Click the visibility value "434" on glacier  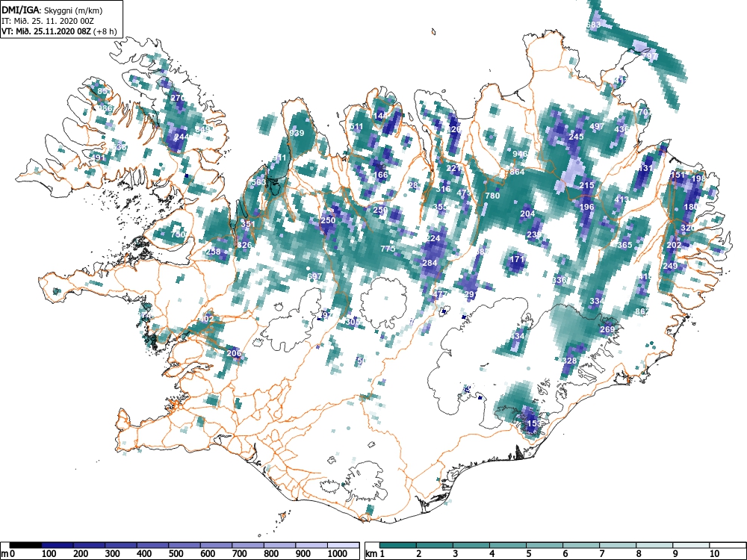517,336
